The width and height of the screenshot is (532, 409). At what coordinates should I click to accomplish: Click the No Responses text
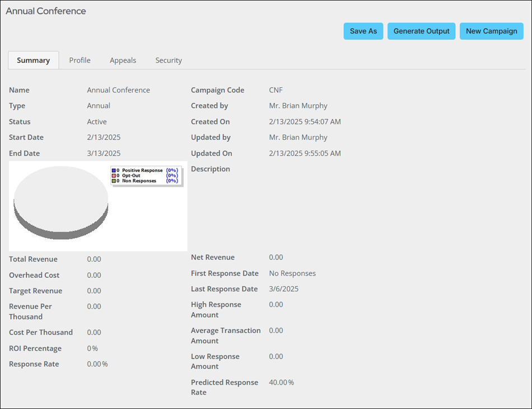(x=292, y=273)
